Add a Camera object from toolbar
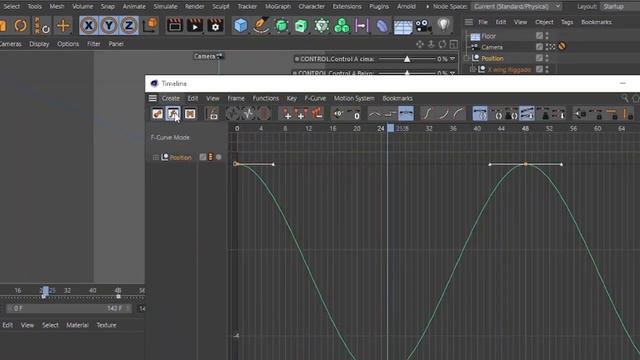 [423, 26]
